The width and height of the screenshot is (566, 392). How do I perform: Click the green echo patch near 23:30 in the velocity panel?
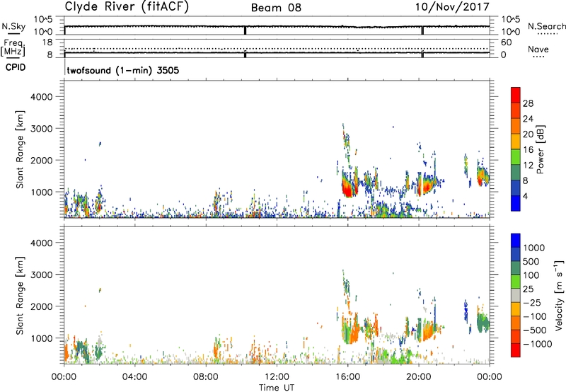coord(483,322)
